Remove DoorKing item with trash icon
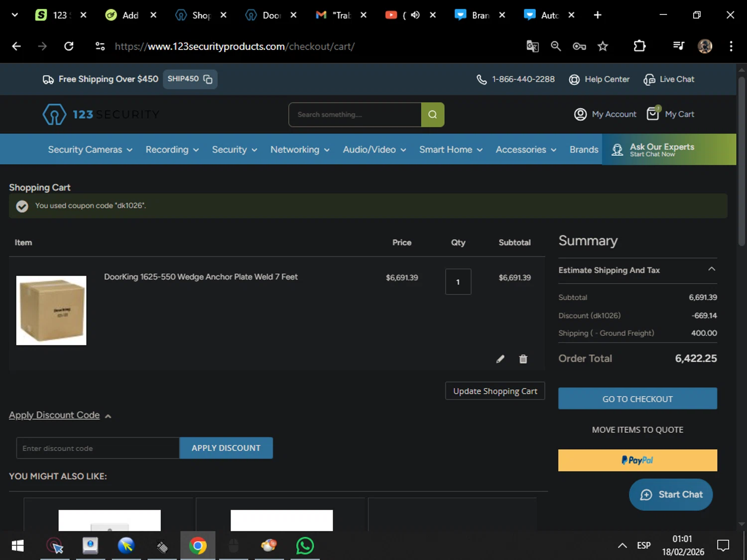Viewport: 747px width, 560px height. pyautogui.click(x=523, y=359)
